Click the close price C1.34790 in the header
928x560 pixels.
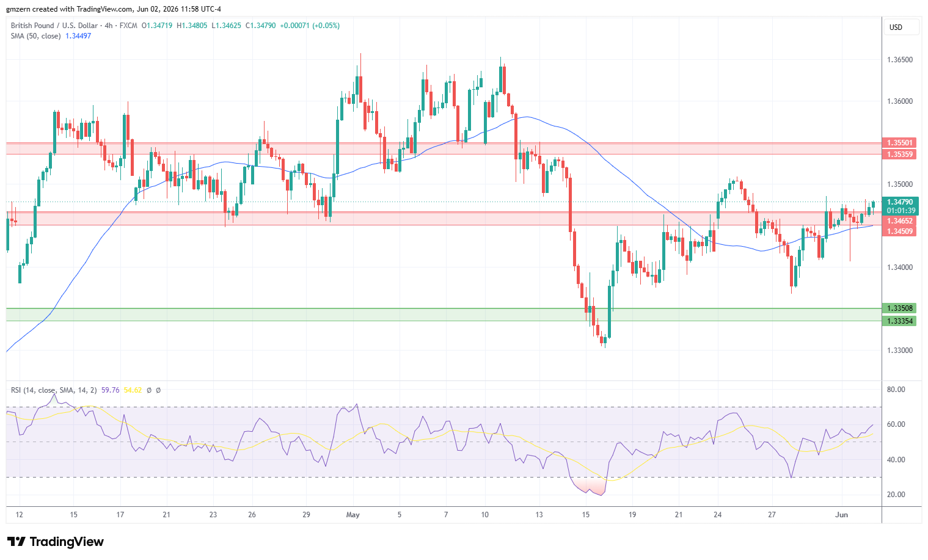coord(261,26)
